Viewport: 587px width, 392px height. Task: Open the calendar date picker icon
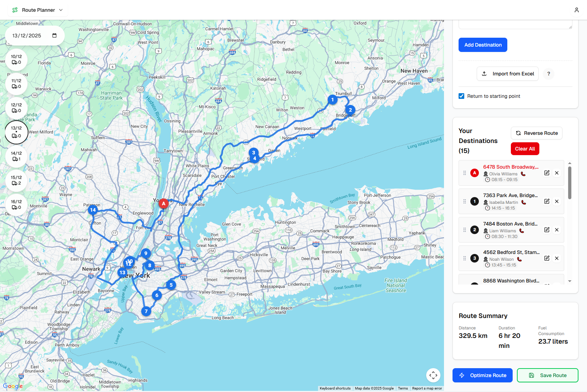pos(54,36)
